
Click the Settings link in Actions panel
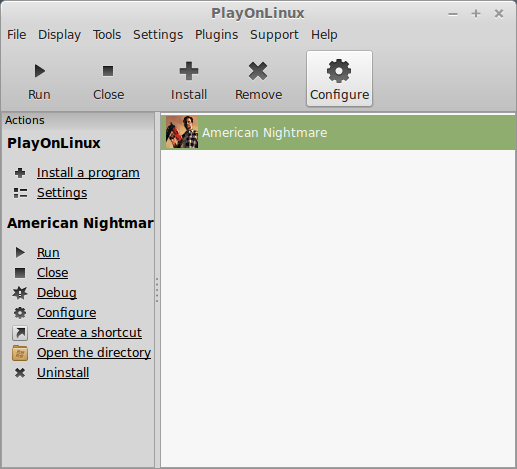[62, 193]
